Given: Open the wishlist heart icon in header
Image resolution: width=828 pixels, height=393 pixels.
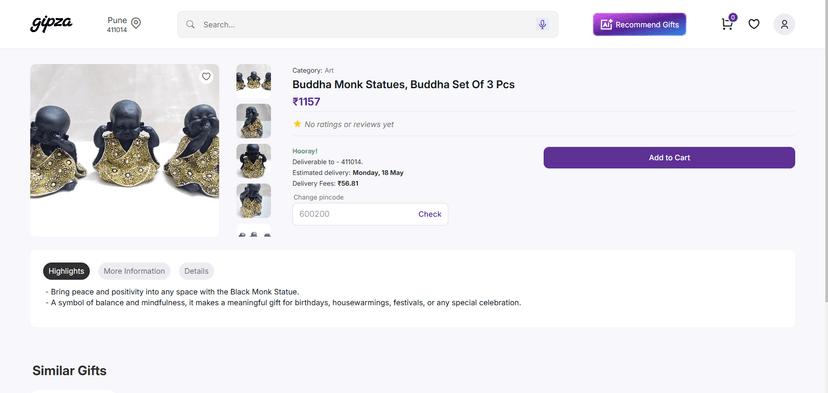Looking at the screenshot, I should (754, 24).
